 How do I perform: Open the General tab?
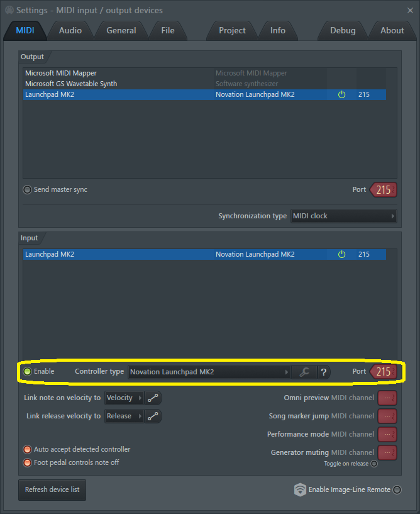pyautogui.click(x=121, y=30)
